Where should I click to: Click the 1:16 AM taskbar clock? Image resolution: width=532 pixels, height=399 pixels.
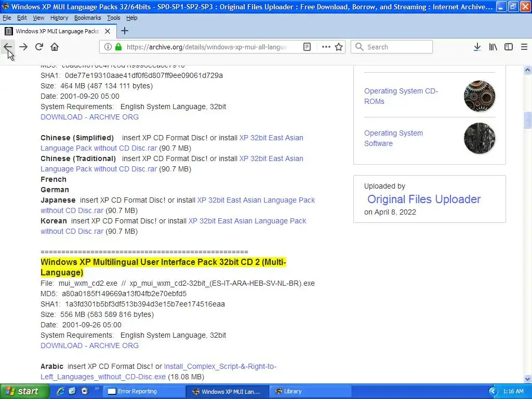pyautogui.click(x=513, y=392)
